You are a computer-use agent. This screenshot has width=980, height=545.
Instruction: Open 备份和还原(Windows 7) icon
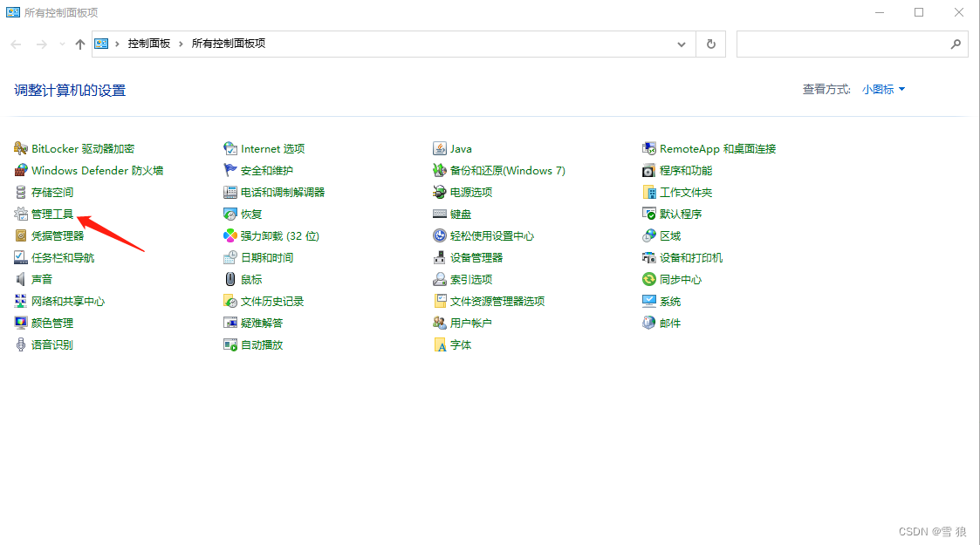pyautogui.click(x=439, y=170)
